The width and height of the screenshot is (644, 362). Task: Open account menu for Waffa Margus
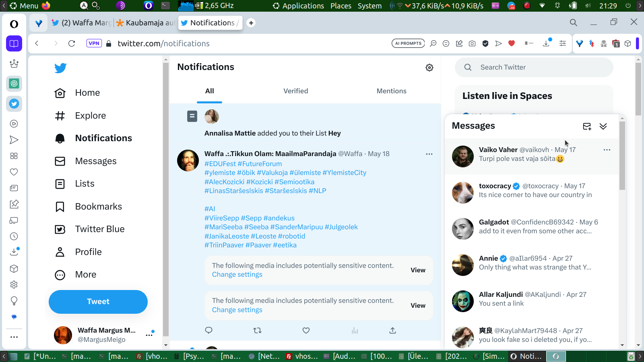(149, 335)
